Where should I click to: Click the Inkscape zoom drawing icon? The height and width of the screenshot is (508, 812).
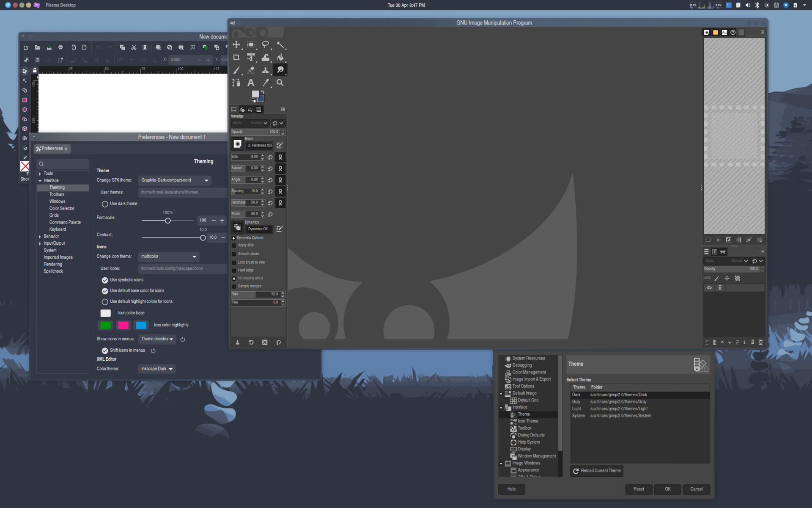pyautogui.click(x=170, y=48)
